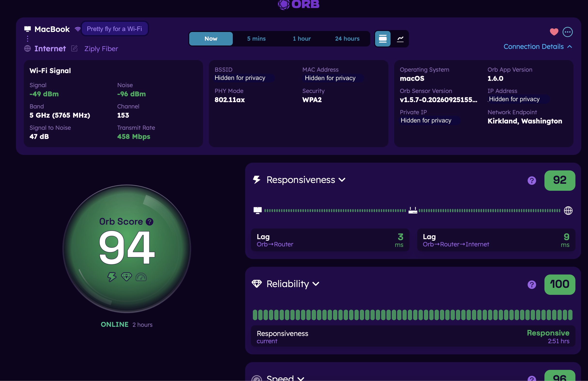Click the Reliability green bar timeline

coord(412,315)
